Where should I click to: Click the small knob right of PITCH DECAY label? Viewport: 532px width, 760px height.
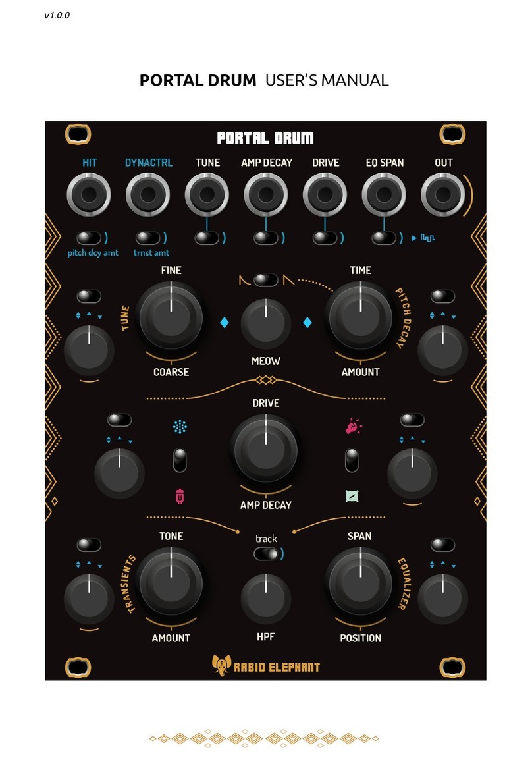443,350
